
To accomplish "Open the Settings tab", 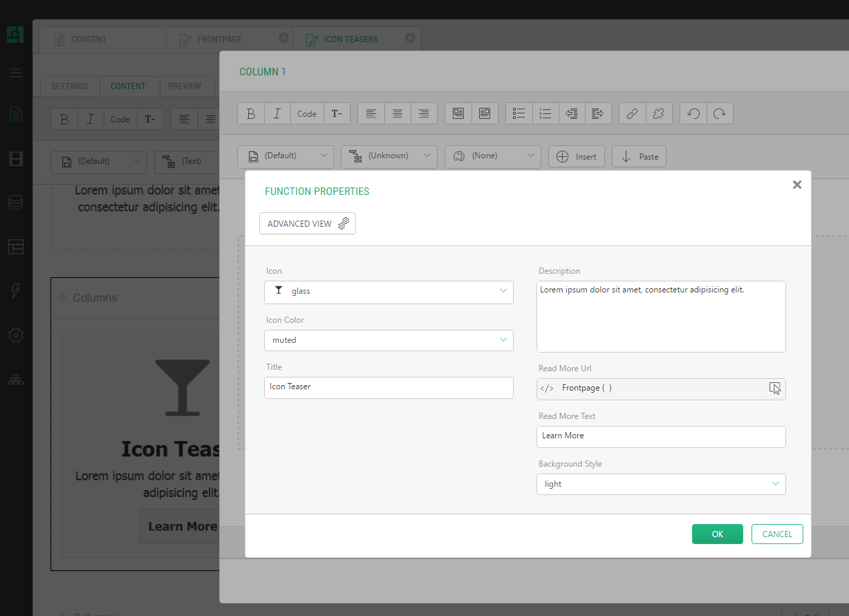I will coord(69,86).
